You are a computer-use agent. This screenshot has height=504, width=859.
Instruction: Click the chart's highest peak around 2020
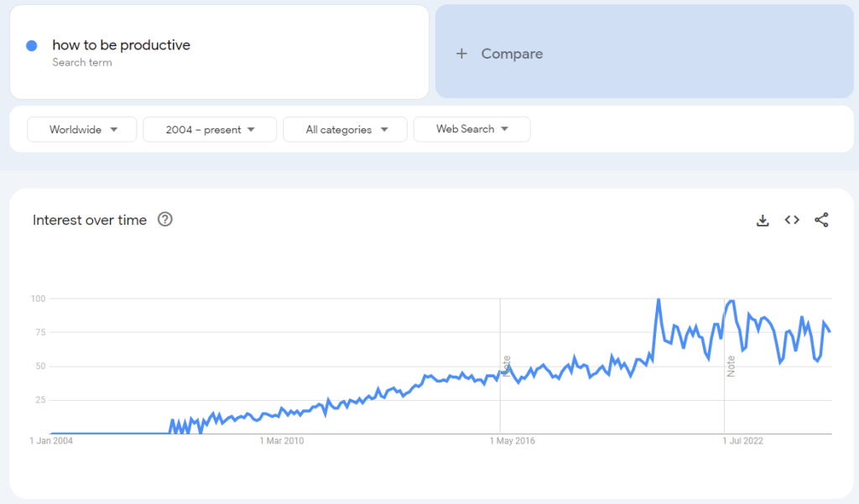658,299
